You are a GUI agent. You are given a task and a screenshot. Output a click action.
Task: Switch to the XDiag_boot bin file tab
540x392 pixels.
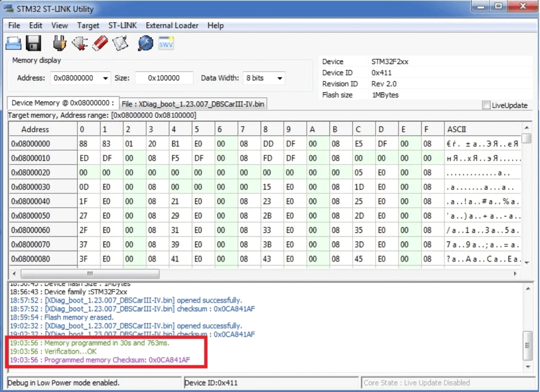pos(193,104)
